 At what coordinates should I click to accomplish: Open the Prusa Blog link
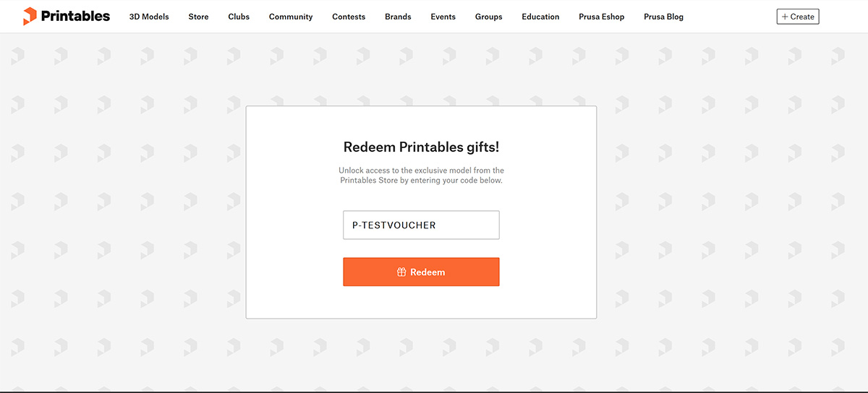(x=663, y=17)
